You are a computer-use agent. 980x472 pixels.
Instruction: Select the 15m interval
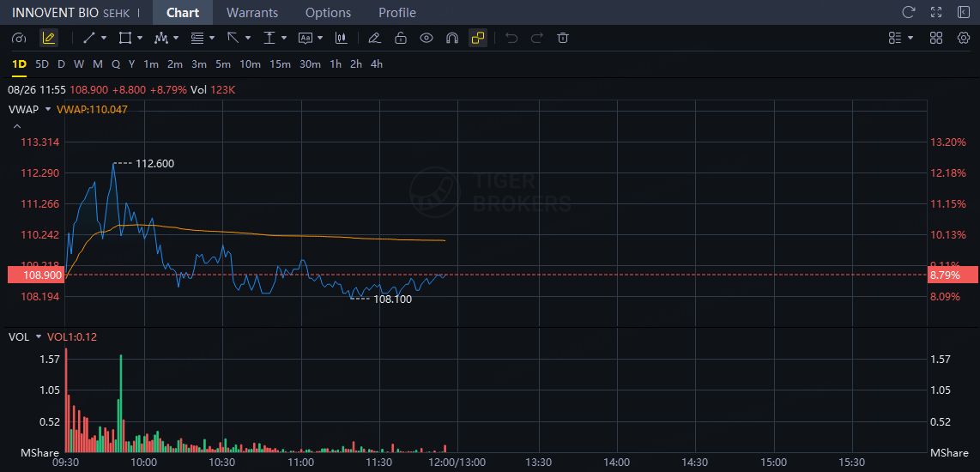coord(280,64)
